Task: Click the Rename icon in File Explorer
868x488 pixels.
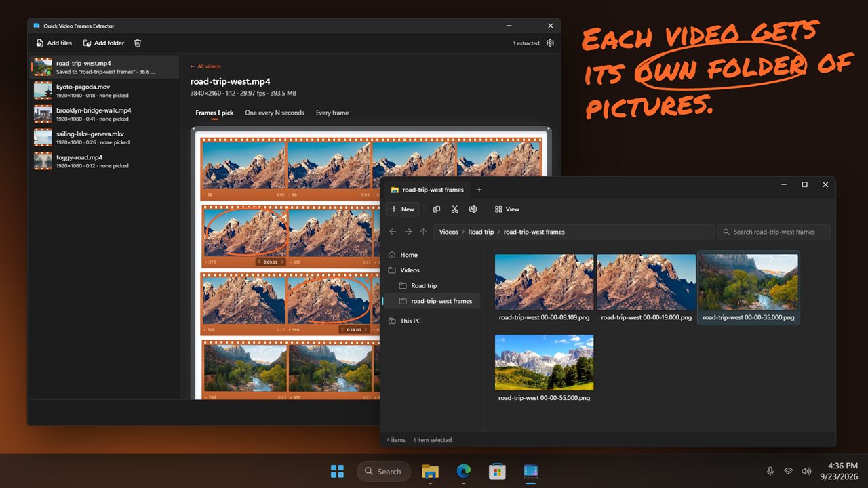Action: point(473,209)
